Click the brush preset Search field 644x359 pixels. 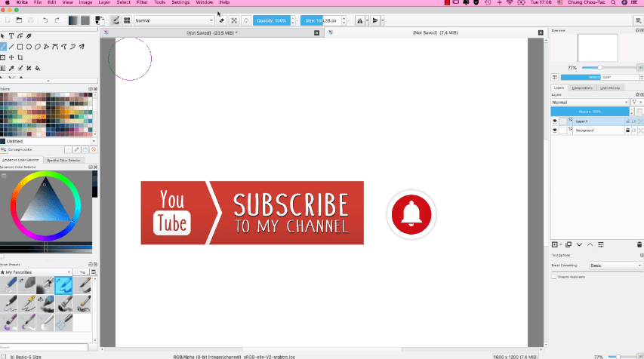pos(44,347)
